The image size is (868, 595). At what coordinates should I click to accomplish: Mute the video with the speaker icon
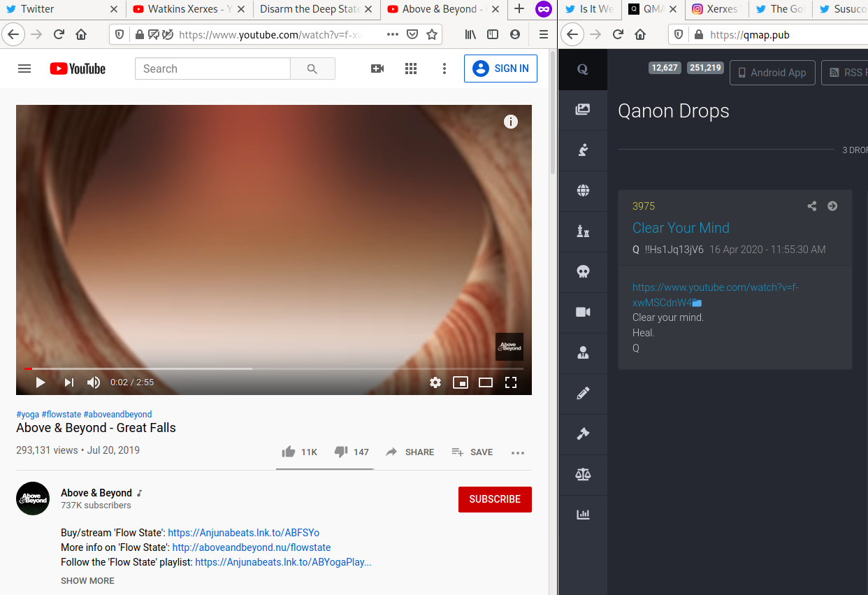click(x=94, y=382)
